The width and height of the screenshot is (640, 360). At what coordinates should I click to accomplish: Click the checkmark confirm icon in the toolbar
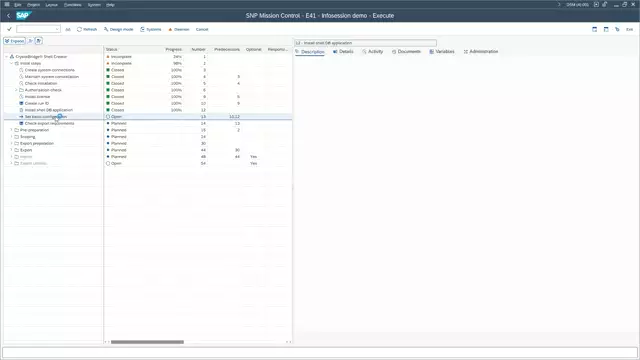tap(9, 29)
